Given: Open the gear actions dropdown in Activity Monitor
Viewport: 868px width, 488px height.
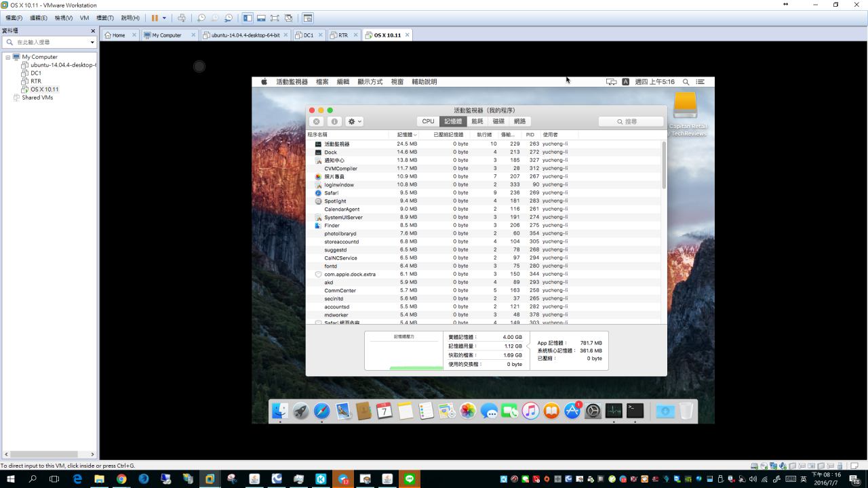Looking at the screenshot, I should tap(355, 121).
